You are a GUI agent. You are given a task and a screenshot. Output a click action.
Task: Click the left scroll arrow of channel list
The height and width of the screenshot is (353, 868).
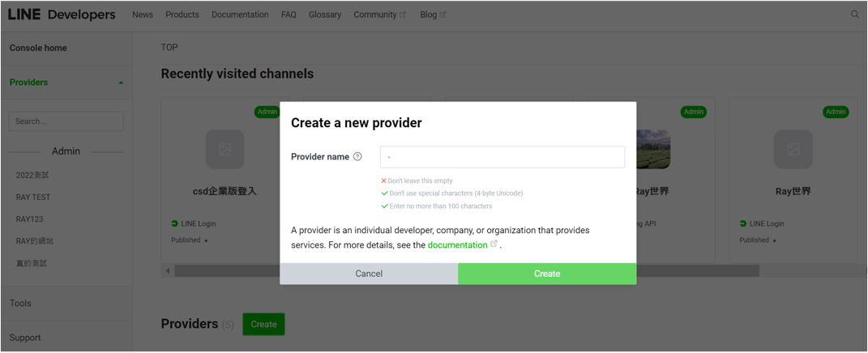[x=168, y=270]
